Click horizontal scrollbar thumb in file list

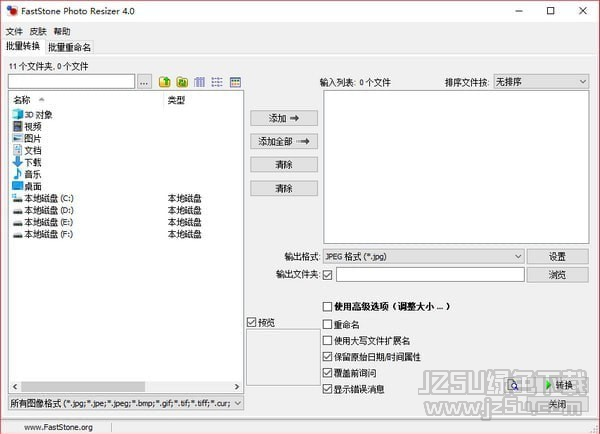coord(83,387)
